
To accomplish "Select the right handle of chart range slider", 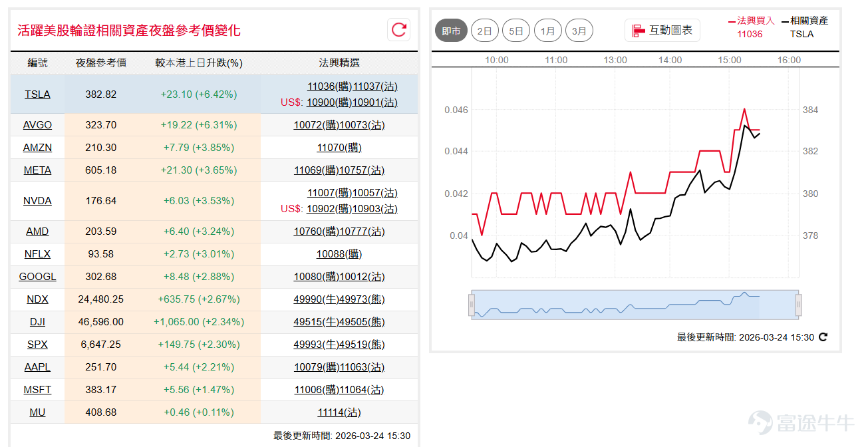I will tap(798, 305).
